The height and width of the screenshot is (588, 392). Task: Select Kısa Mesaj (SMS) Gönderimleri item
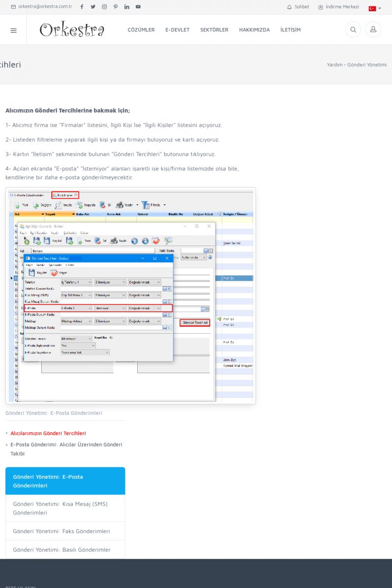65,508
